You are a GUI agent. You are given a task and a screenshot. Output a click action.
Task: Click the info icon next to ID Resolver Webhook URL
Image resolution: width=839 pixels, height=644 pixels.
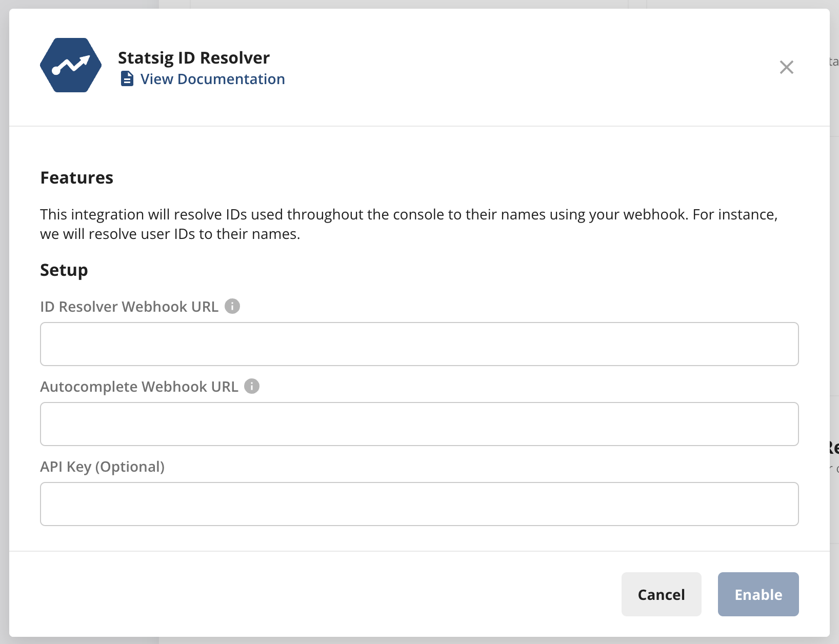(233, 306)
